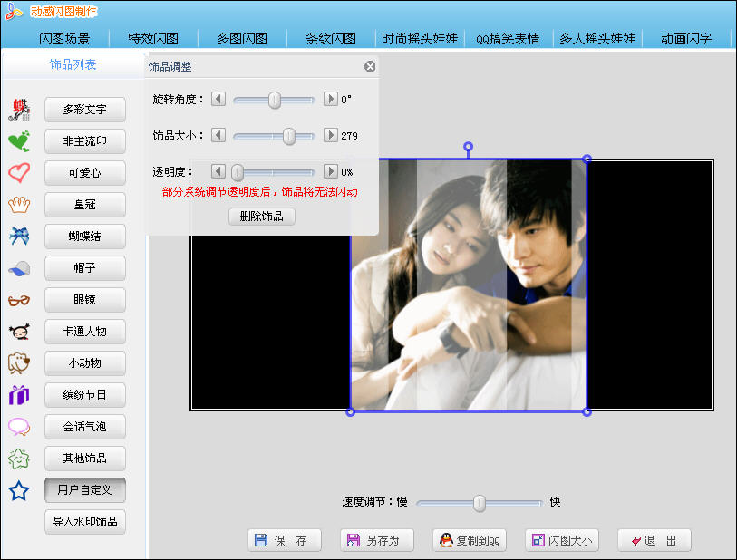Click the red heart outline icon

coord(19,172)
